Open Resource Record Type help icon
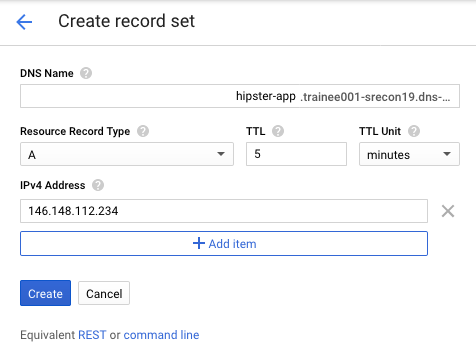Image resolution: width=476 pixels, height=360 pixels. (143, 131)
